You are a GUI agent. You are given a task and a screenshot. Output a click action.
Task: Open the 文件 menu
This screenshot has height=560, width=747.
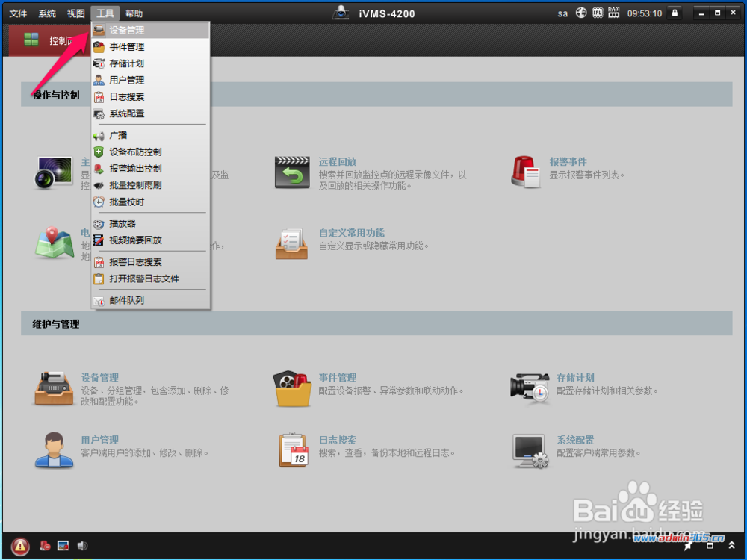coord(18,13)
